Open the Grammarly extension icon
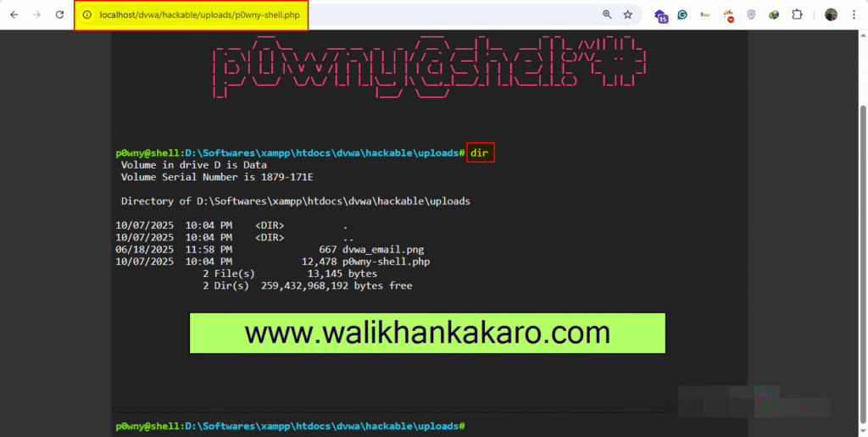The image size is (868, 437). 682,14
